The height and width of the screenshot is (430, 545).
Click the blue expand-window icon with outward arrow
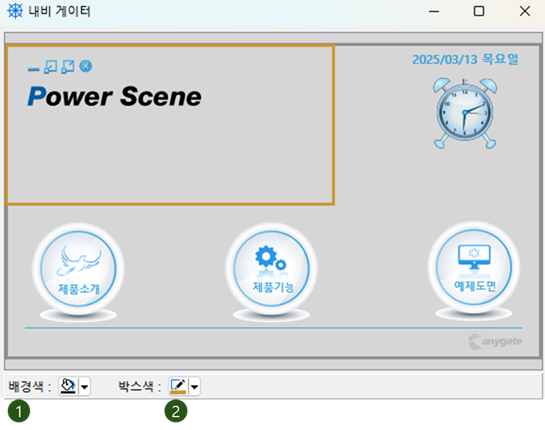[x=68, y=66]
